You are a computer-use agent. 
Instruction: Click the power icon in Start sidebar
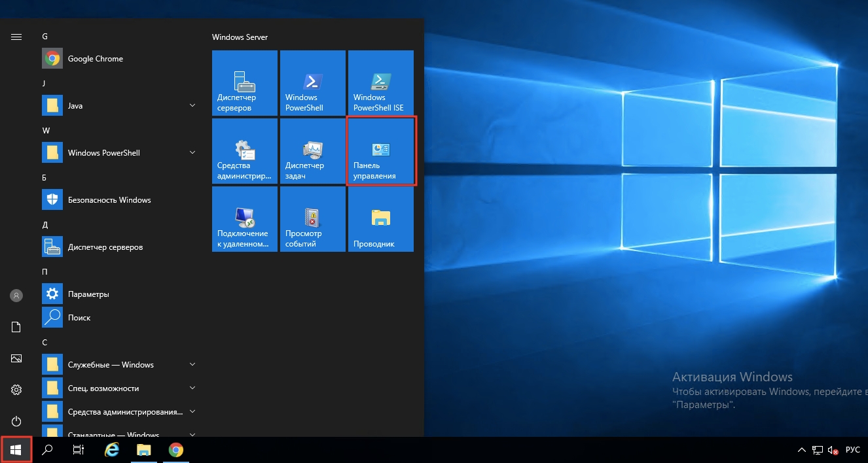click(x=16, y=421)
